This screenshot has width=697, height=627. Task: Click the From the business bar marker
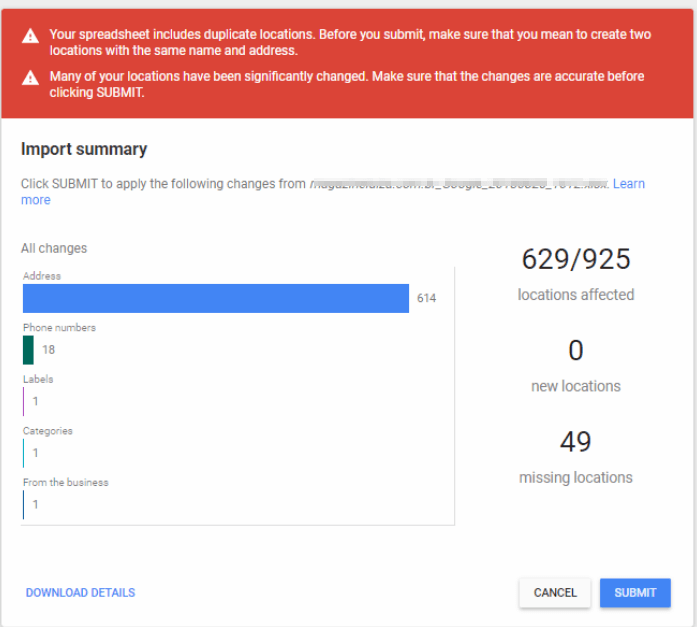(x=24, y=504)
